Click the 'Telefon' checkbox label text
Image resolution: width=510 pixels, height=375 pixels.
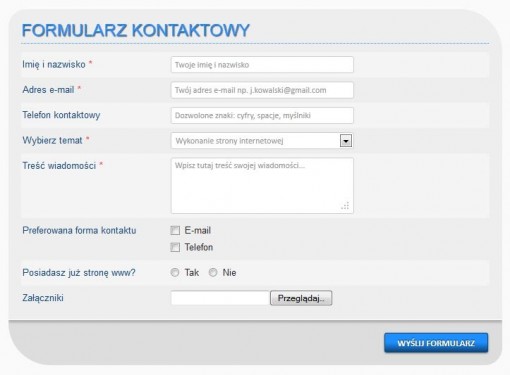coord(199,247)
